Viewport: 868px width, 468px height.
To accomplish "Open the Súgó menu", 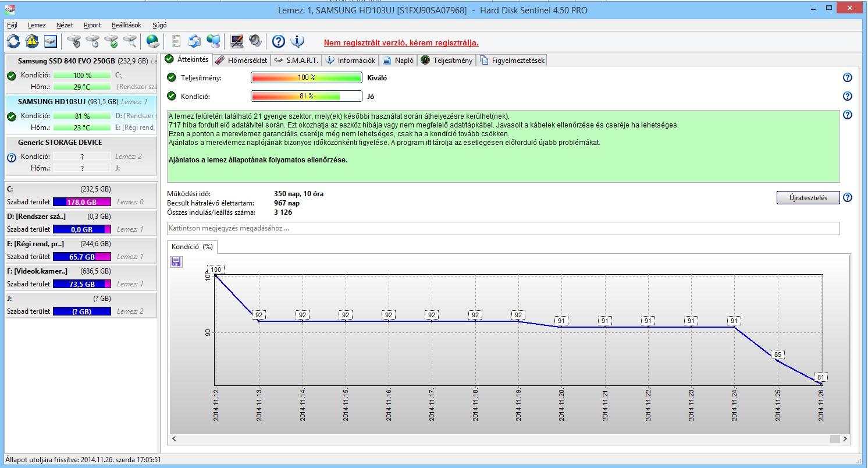I will 159,25.
